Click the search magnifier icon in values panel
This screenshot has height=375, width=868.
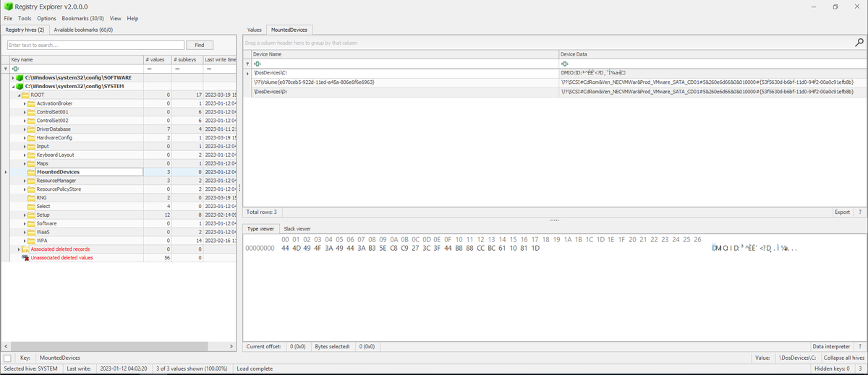(859, 43)
